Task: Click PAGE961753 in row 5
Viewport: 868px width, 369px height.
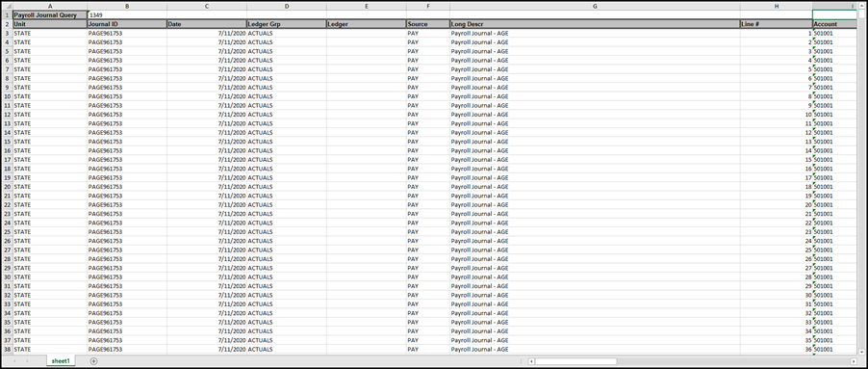Action: 127,51
